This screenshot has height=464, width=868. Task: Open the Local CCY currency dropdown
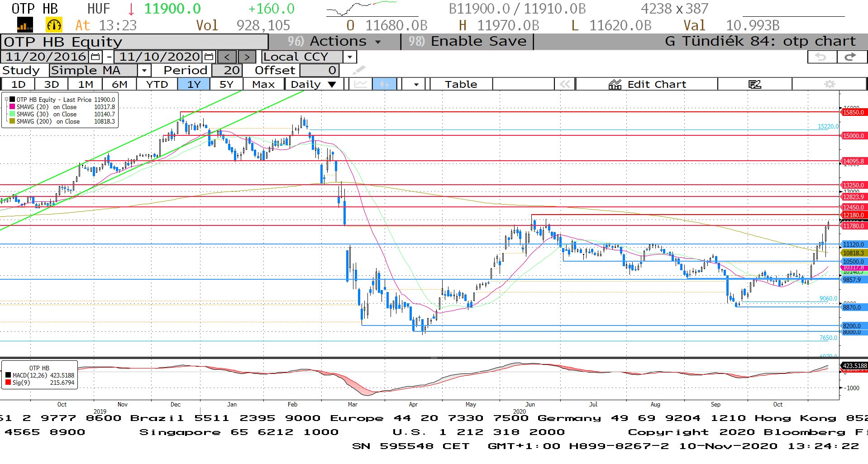coord(349,57)
